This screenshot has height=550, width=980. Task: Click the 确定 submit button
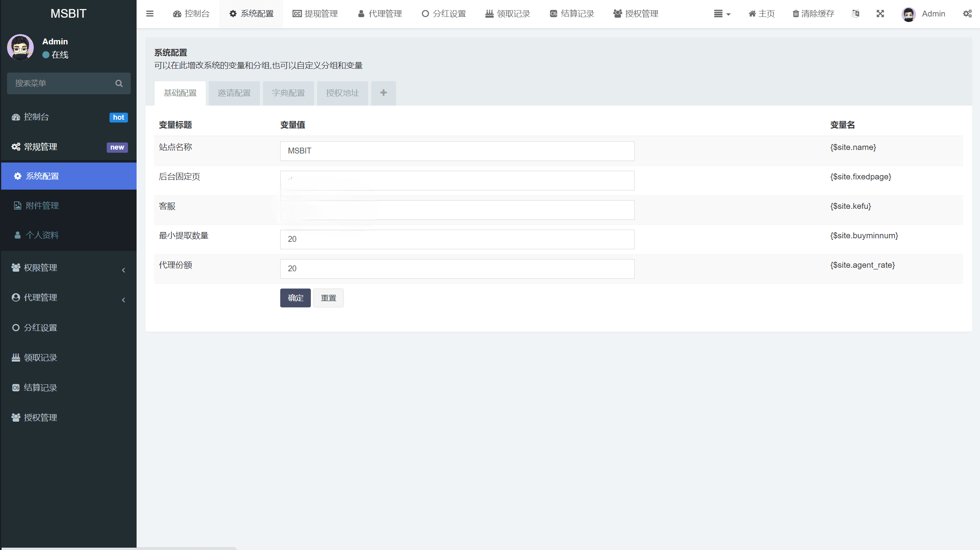pos(295,298)
